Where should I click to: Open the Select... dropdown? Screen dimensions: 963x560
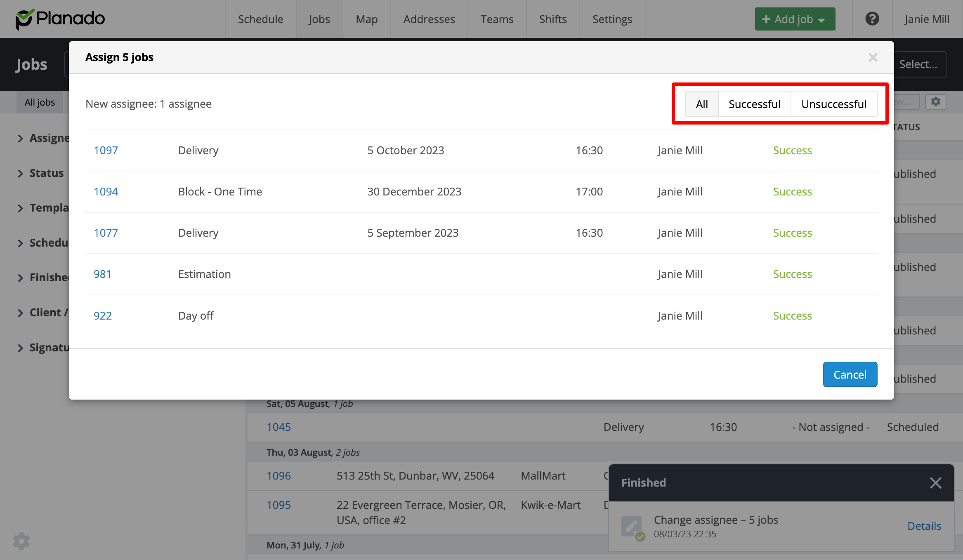pos(918,64)
